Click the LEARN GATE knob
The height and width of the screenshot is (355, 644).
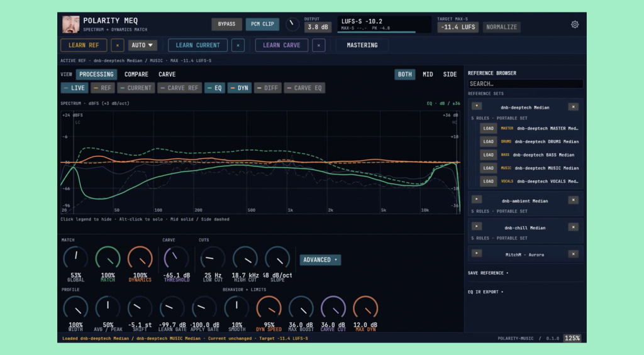coord(172,309)
